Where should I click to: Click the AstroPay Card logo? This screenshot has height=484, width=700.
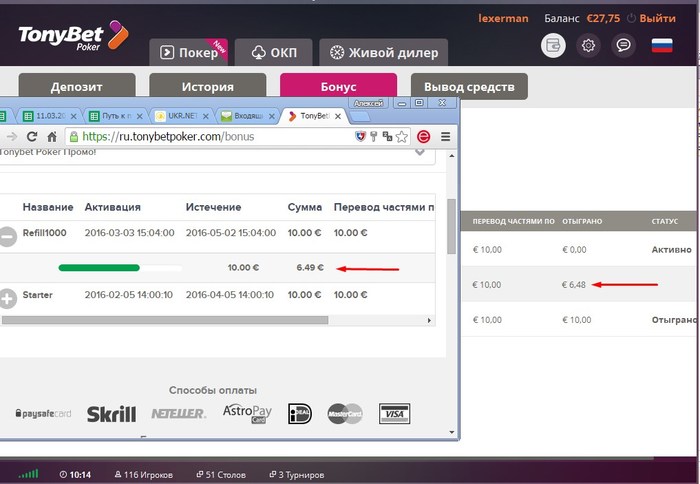[x=247, y=413]
